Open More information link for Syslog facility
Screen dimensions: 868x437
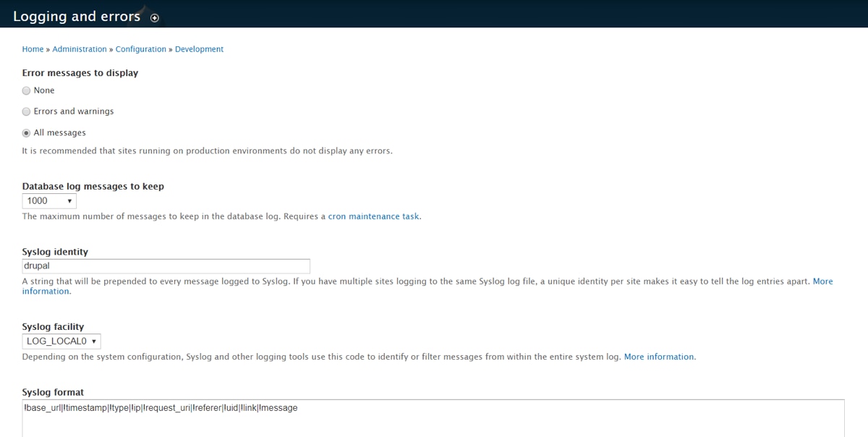pyautogui.click(x=658, y=357)
